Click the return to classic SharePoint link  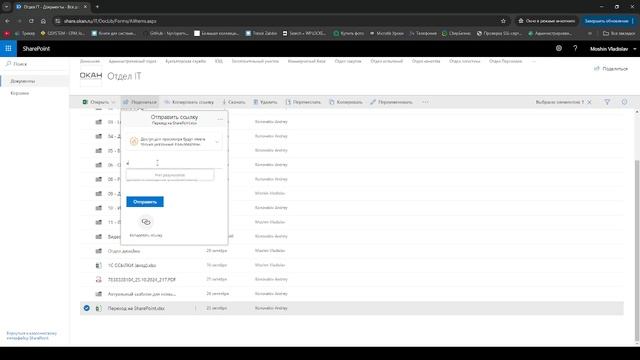[31, 336]
